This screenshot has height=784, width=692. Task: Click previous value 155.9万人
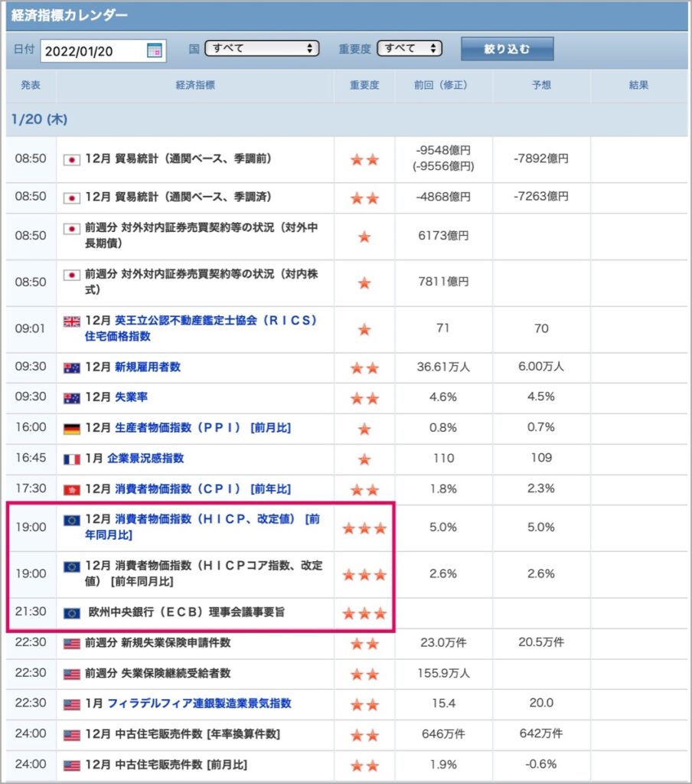click(x=443, y=674)
